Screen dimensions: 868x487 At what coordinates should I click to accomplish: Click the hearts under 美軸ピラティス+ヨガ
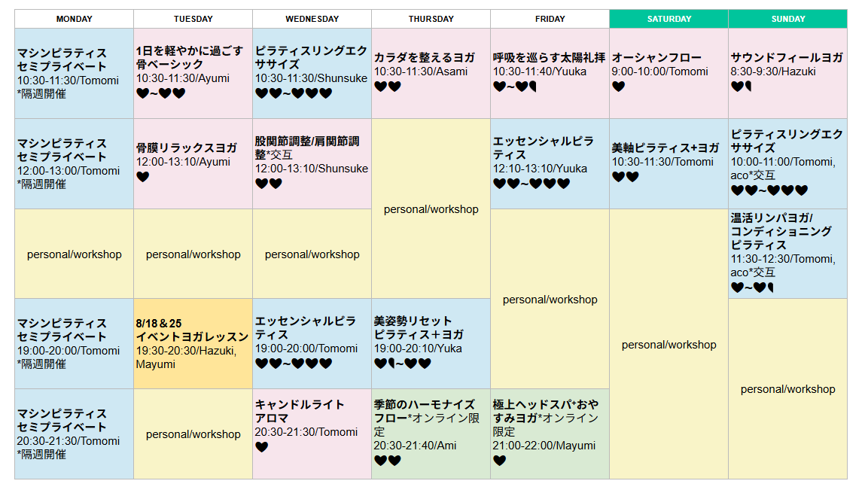coord(626,177)
